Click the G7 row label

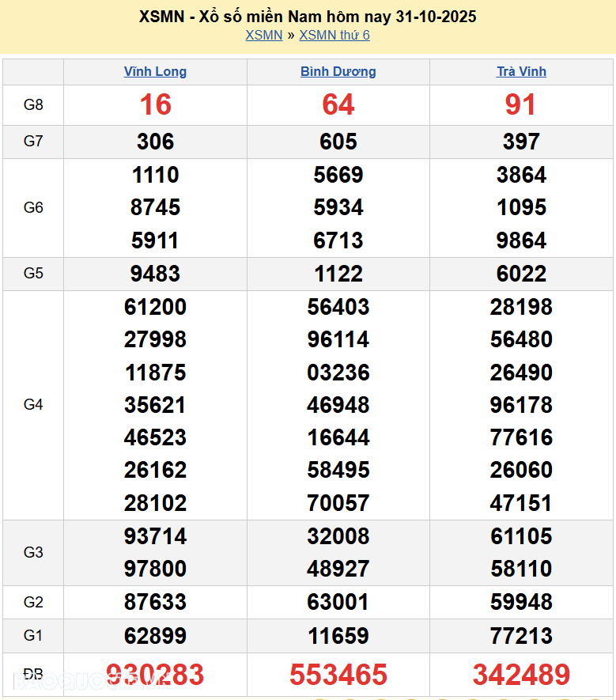tap(33, 142)
